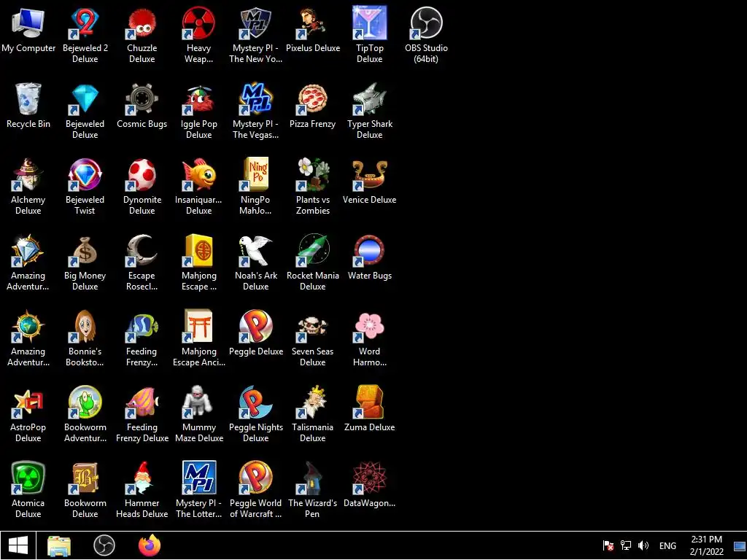The image size is (747, 560).
Task: Open the volume control in system tray
Action: tap(643, 545)
